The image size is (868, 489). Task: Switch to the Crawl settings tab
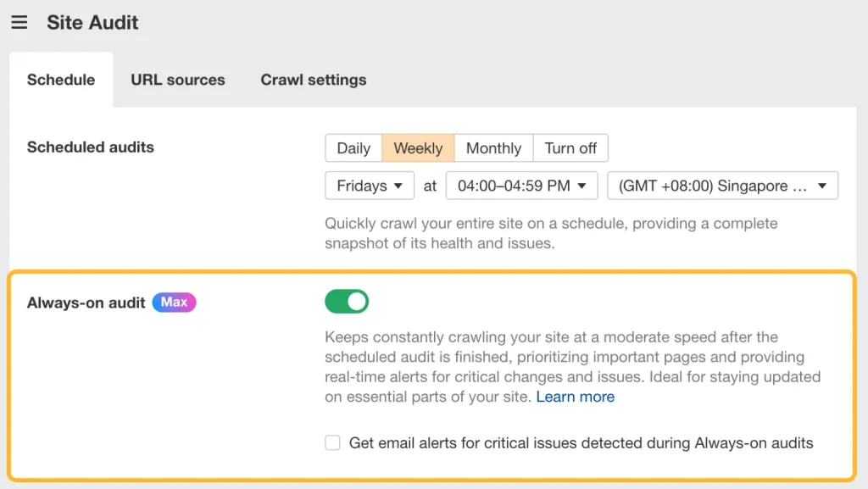tap(314, 80)
